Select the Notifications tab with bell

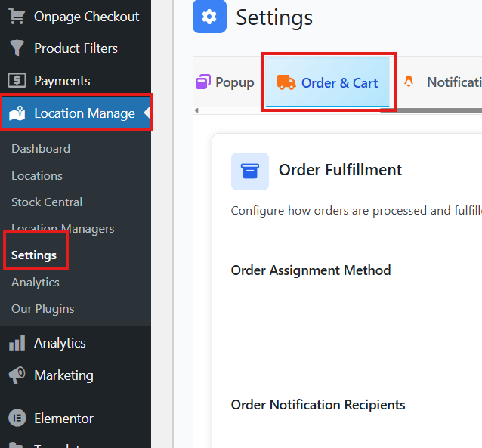coord(446,82)
